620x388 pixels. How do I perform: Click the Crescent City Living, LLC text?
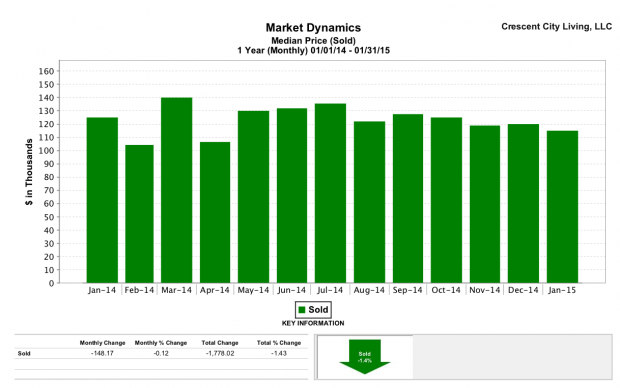[x=556, y=26]
